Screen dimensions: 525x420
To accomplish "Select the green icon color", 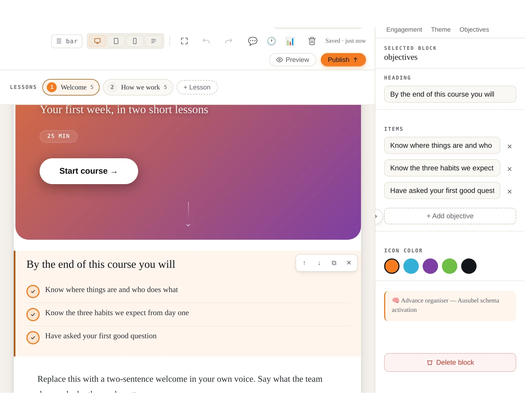I will (450, 266).
